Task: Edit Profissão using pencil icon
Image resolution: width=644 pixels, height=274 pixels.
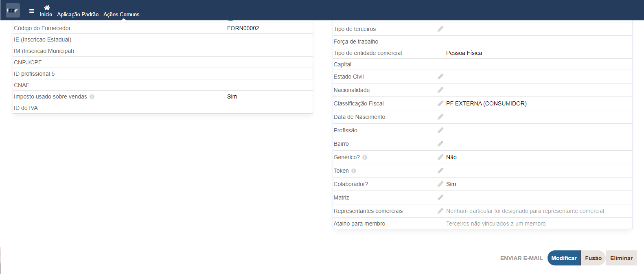Action: point(440,130)
